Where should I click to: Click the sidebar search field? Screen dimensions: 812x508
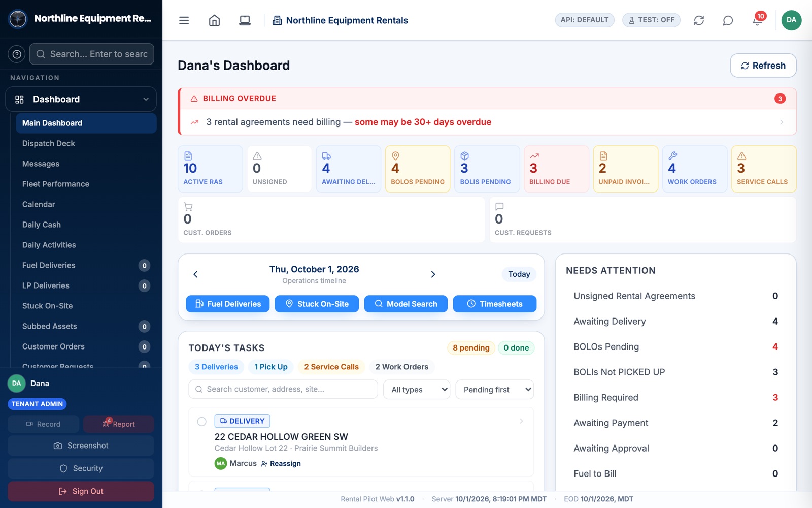pyautogui.click(x=92, y=54)
